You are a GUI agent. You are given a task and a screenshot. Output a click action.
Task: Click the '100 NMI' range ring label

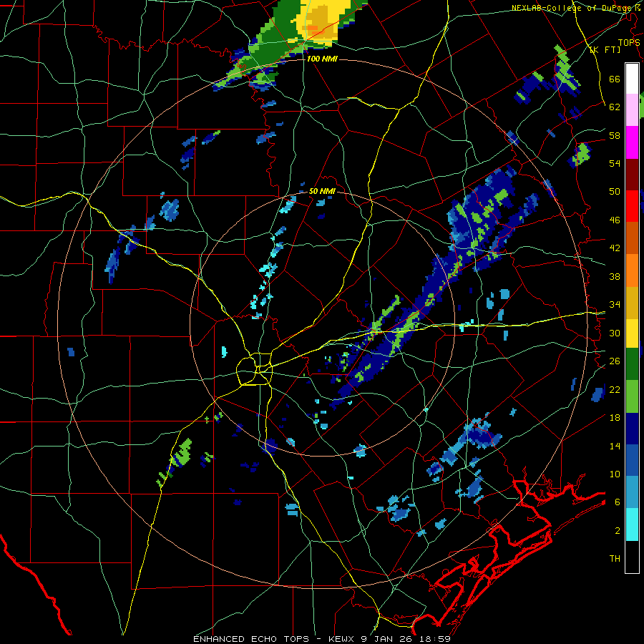322,59
